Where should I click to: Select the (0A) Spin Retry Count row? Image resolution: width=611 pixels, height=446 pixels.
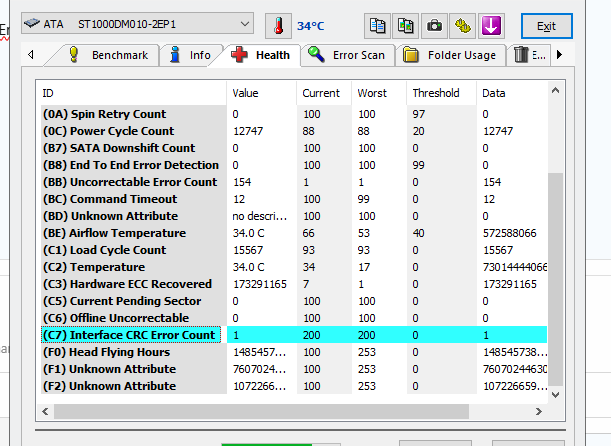point(294,114)
